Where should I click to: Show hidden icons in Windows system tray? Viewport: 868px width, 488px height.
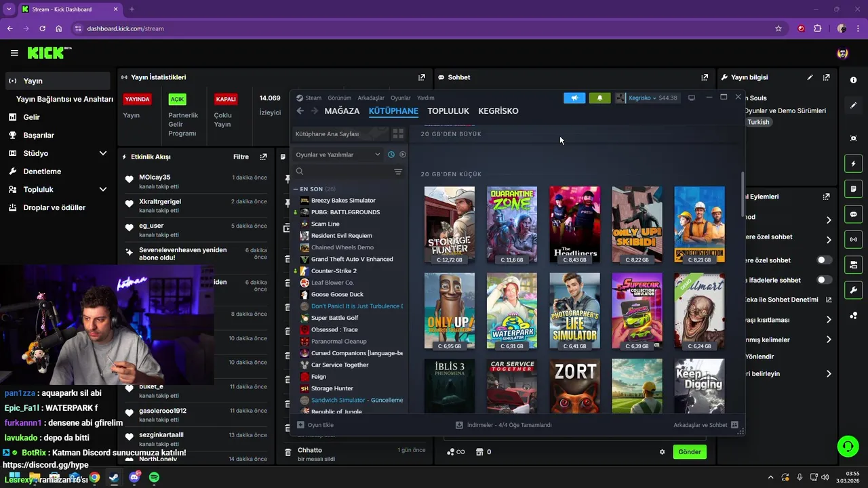[x=770, y=477]
